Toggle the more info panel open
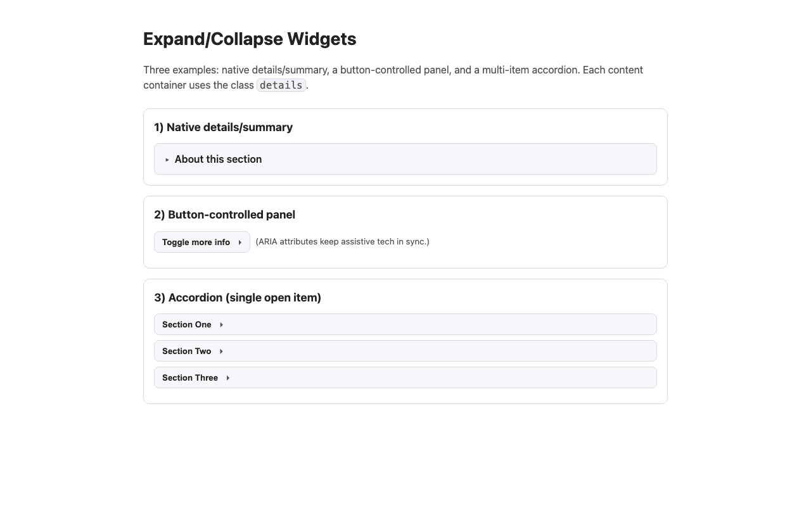The width and height of the screenshot is (811, 532). tap(196, 242)
